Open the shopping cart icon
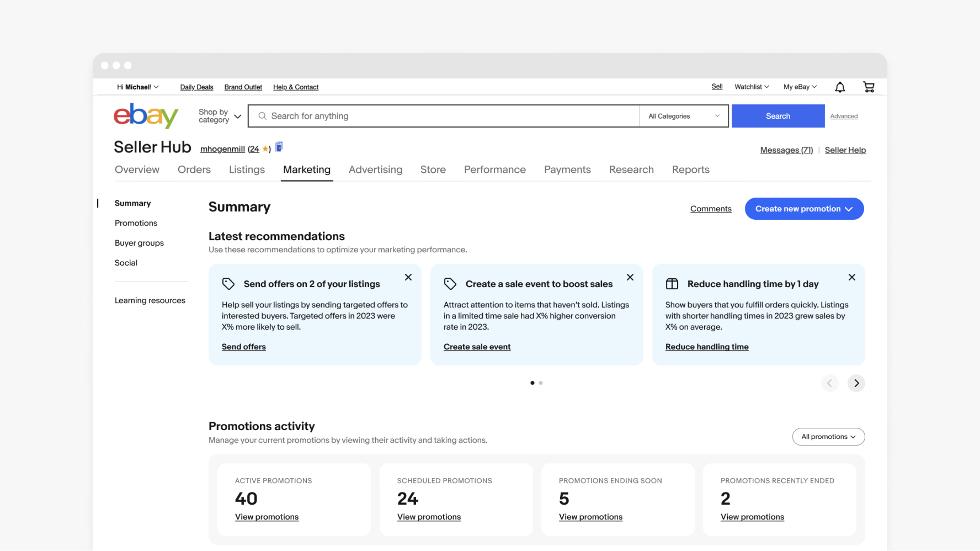This screenshot has width=980, height=551. (x=868, y=87)
